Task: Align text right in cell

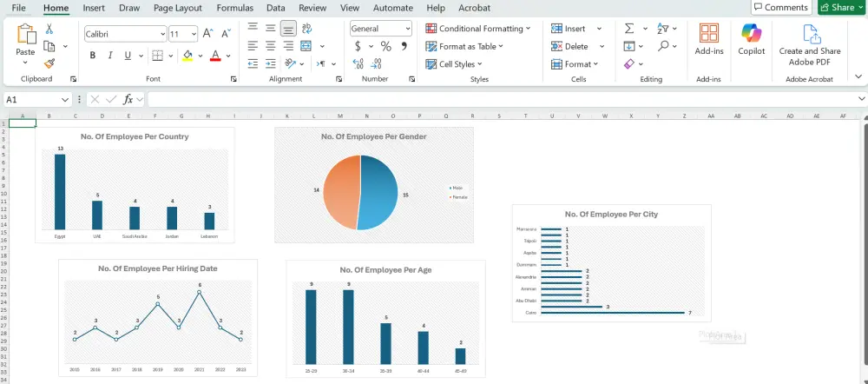Action: [288, 46]
